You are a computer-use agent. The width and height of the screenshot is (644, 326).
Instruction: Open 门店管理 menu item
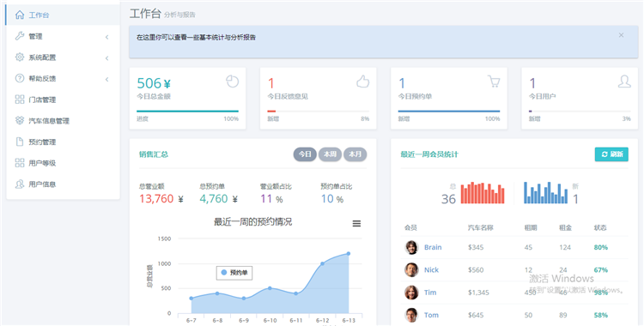[x=63, y=100]
